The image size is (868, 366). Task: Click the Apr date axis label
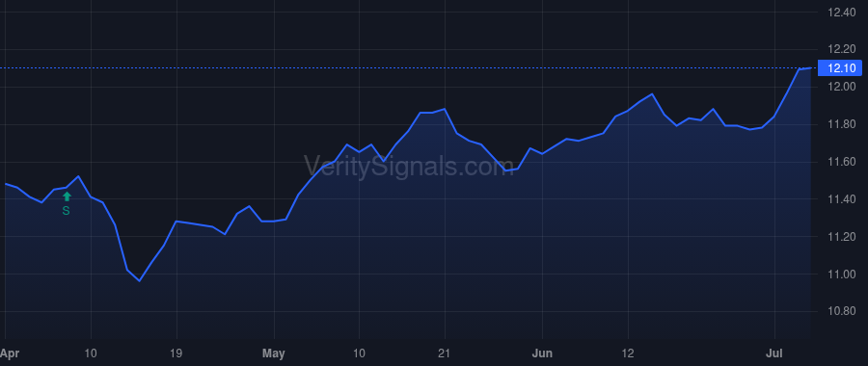pyautogui.click(x=10, y=353)
